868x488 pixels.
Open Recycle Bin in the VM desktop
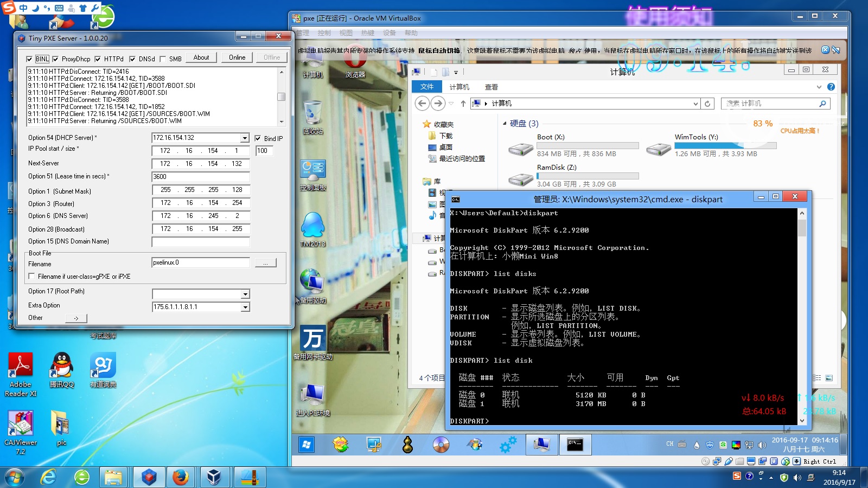(x=313, y=117)
